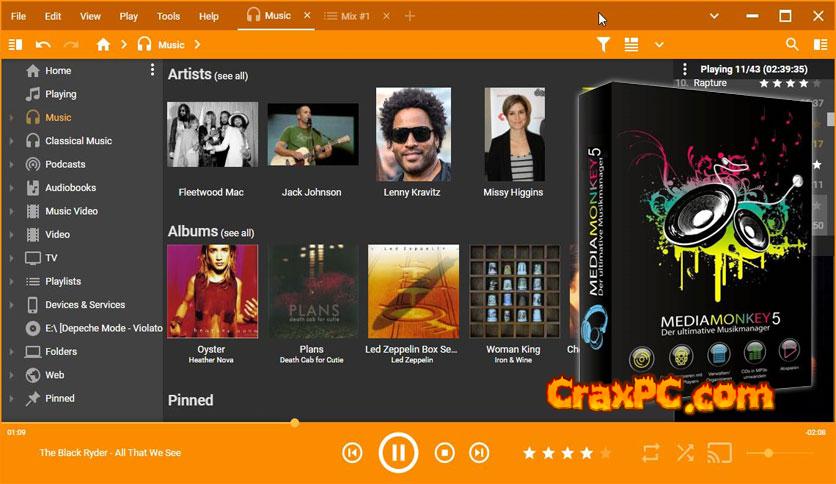
Task: Add a new tab with plus
Action: [409, 16]
